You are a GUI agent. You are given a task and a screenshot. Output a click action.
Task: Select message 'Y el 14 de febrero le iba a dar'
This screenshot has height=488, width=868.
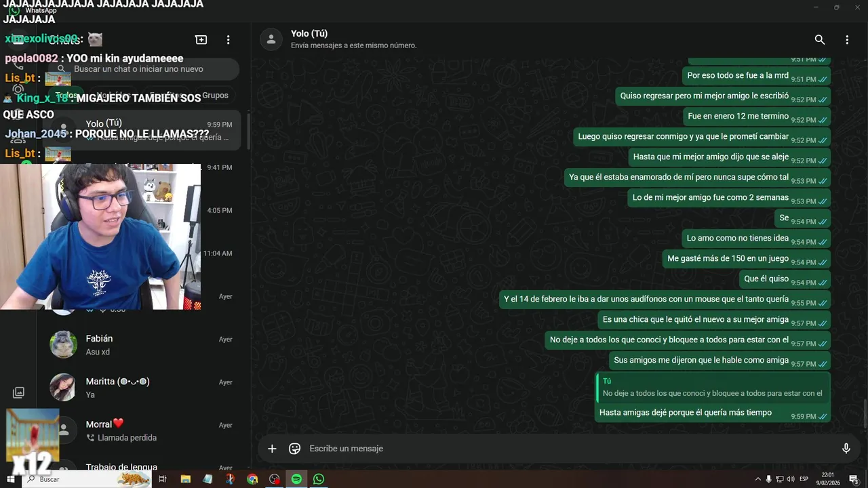(x=665, y=300)
